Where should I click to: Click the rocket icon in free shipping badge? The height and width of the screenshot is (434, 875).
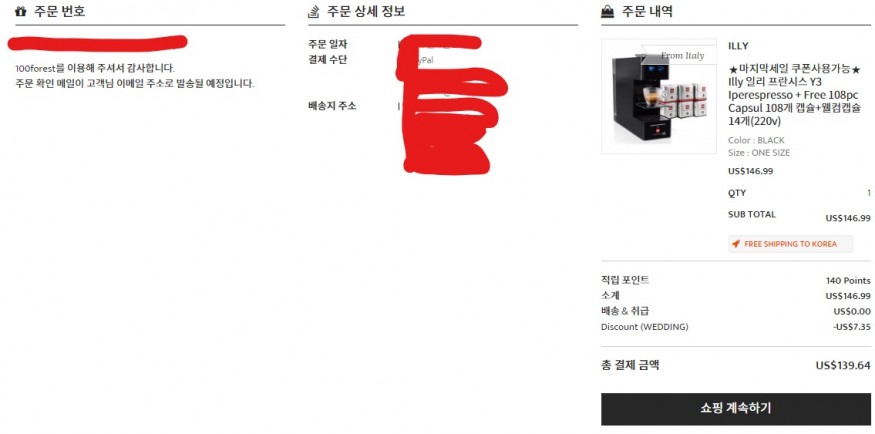pyautogui.click(x=736, y=244)
